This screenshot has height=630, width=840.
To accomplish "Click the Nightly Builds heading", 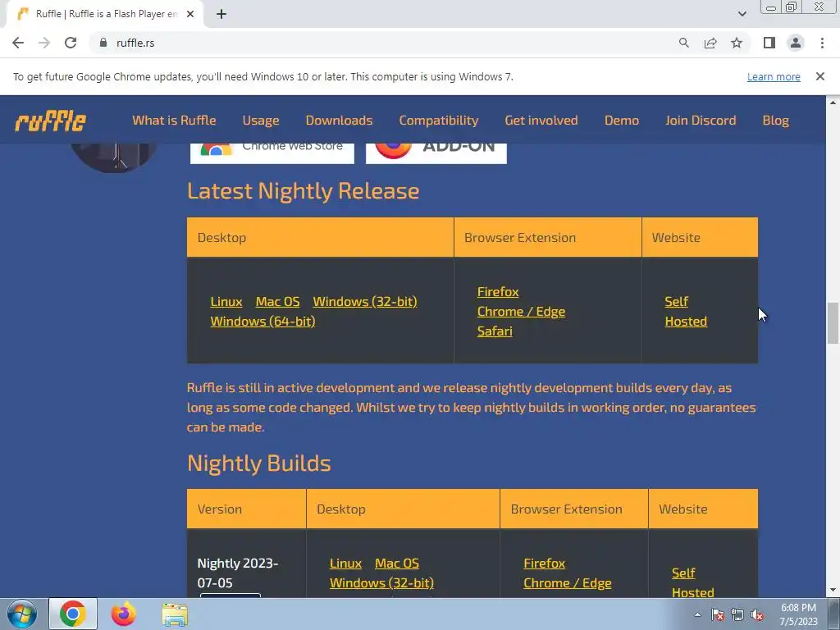I will coord(258,463).
